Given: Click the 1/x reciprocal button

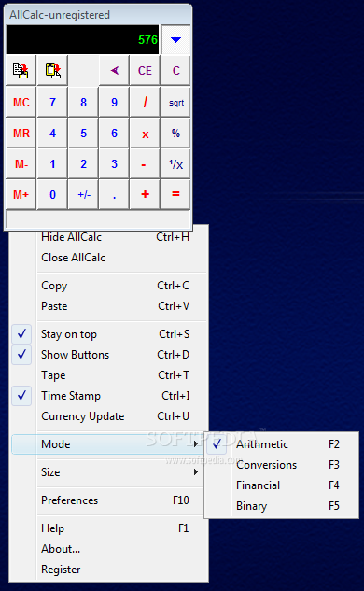Looking at the screenshot, I should coord(175,164).
